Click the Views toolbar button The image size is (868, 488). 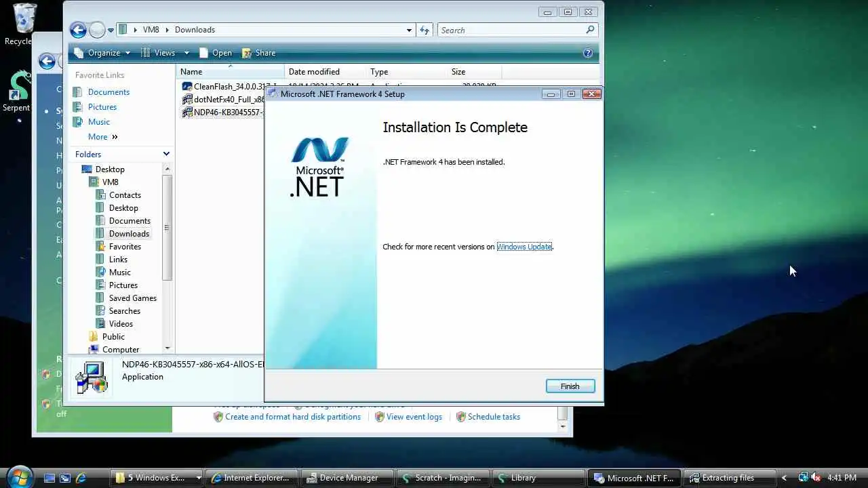coord(159,53)
